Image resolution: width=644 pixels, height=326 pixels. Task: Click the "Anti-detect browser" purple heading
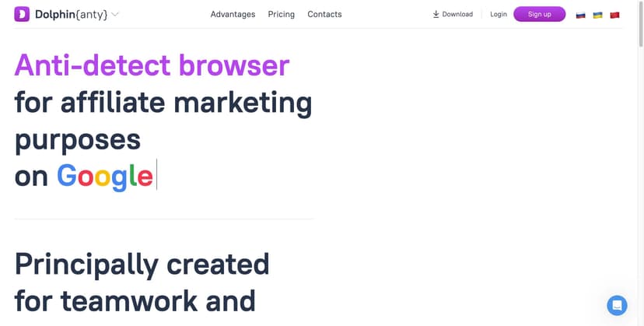point(152,65)
